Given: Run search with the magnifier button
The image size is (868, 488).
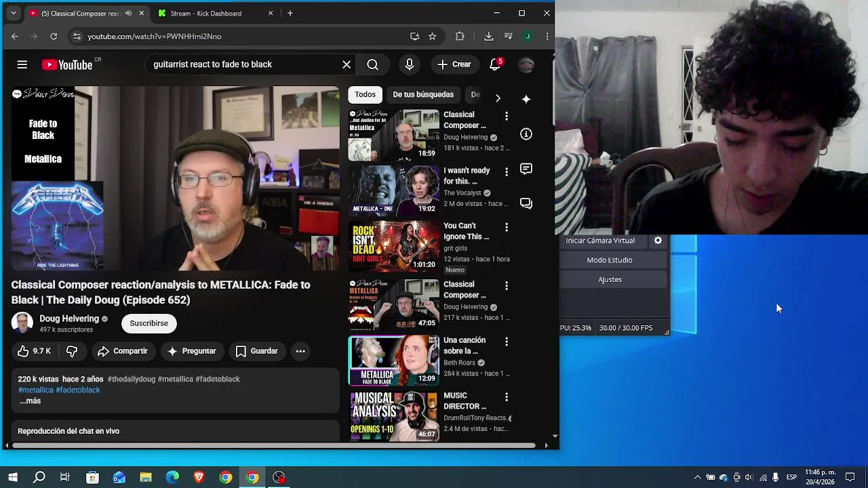Looking at the screenshot, I should click(x=372, y=64).
